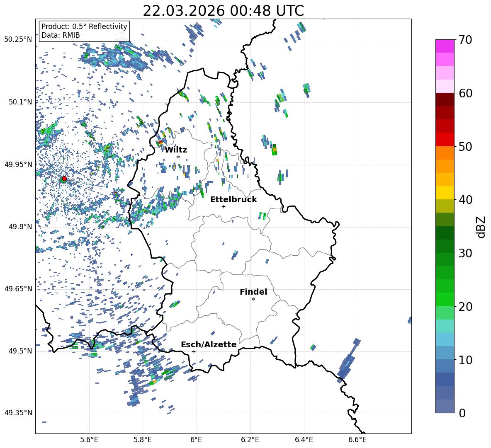Image resolution: width=491 pixels, height=448 pixels.
Task: Click the 50.25°N latitude tick label
Action: tap(18, 39)
